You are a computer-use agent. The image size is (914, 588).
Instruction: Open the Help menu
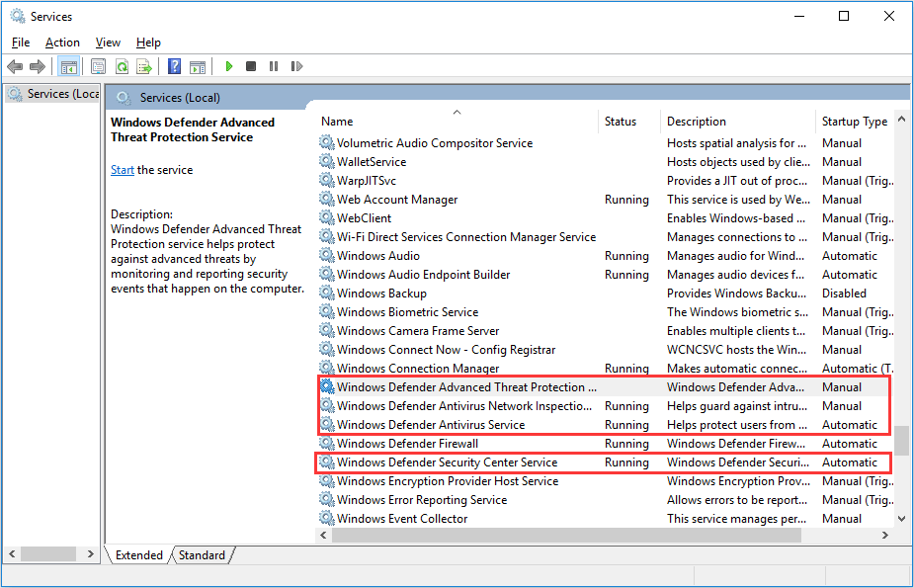[148, 42]
